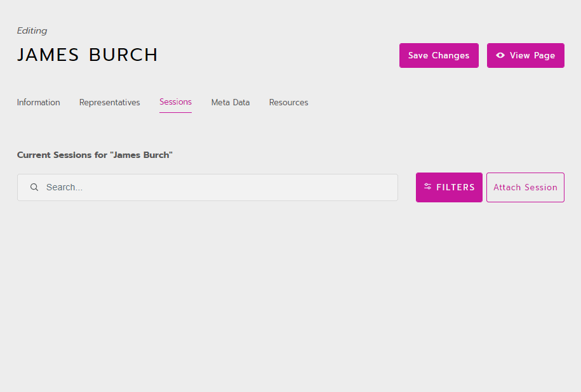The height and width of the screenshot is (392, 581).
Task: Save changes to James Burch
Action: 438,55
